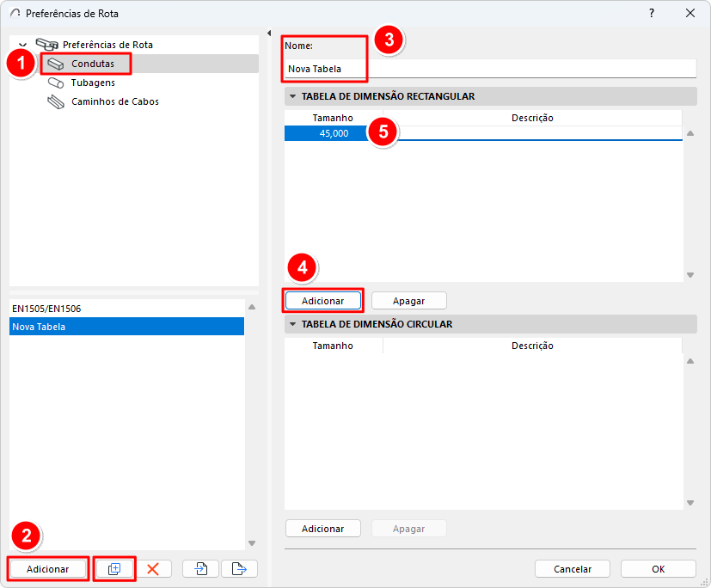The height and width of the screenshot is (588, 711).
Task: Select the Condutas tree item
Action: 93,64
